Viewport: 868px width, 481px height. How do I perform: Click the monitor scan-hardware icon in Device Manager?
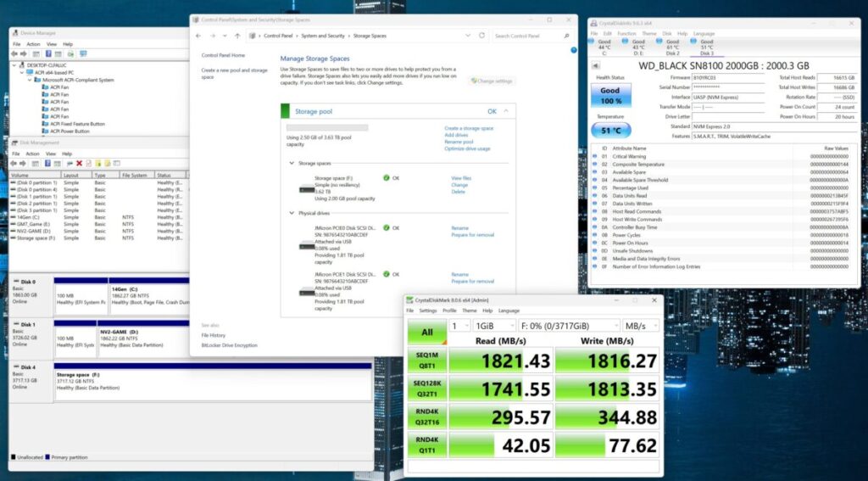click(x=83, y=53)
